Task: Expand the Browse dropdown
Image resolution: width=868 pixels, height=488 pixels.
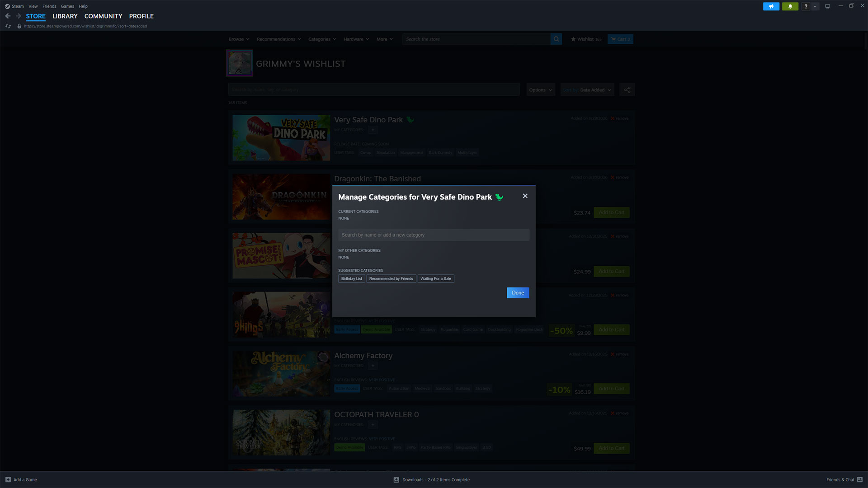Action: 239,39
